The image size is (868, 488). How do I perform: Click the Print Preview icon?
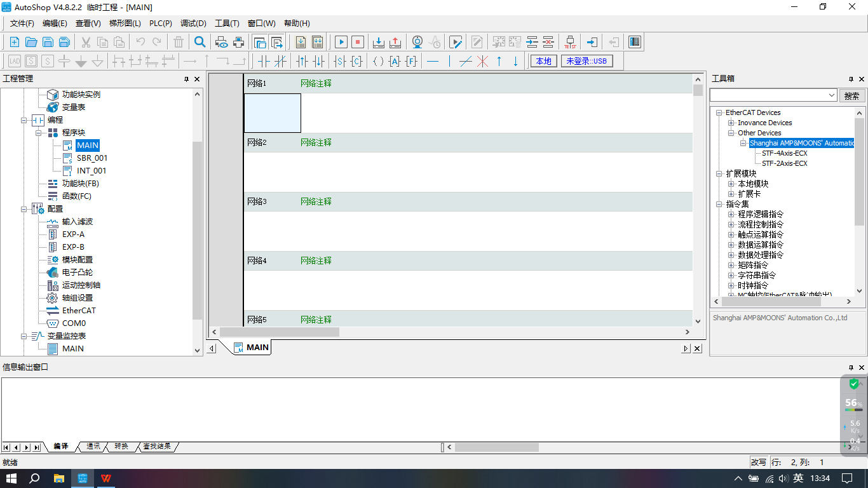pyautogui.click(x=221, y=42)
